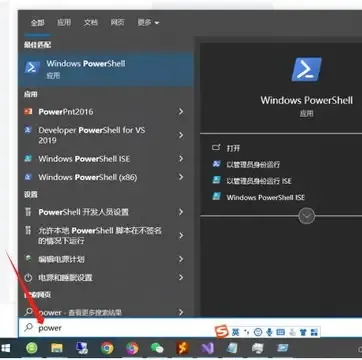Open 允许本地 PowerShell 脚本 setting result

pos(106,235)
